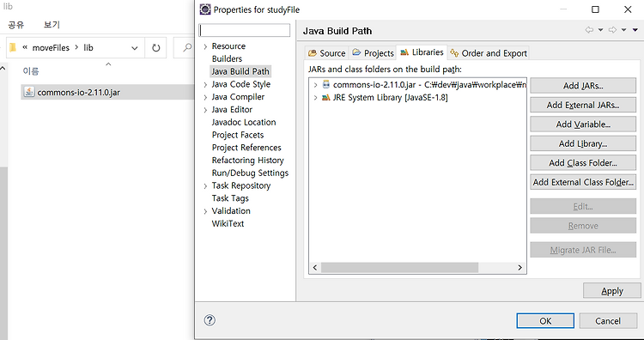Expand the JRE System Library entry
Image resolution: width=644 pixels, height=340 pixels.
(x=315, y=98)
